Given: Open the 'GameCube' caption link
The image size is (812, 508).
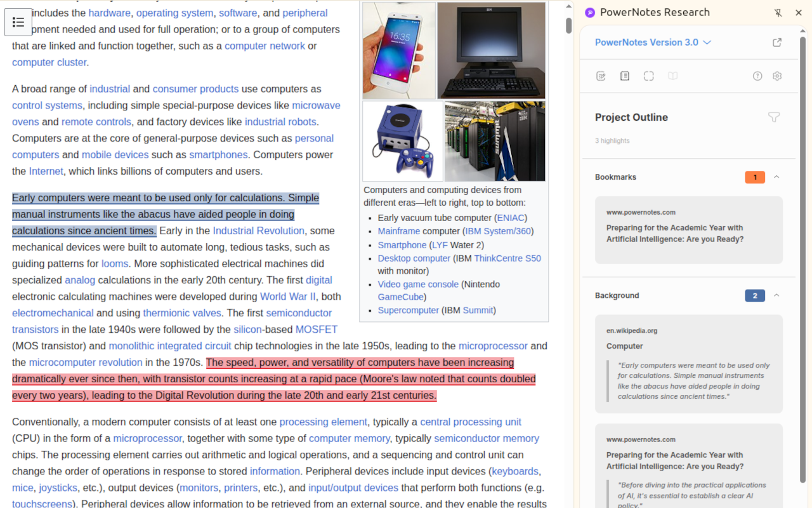Looking at the screenshot, I should point(400,297).
